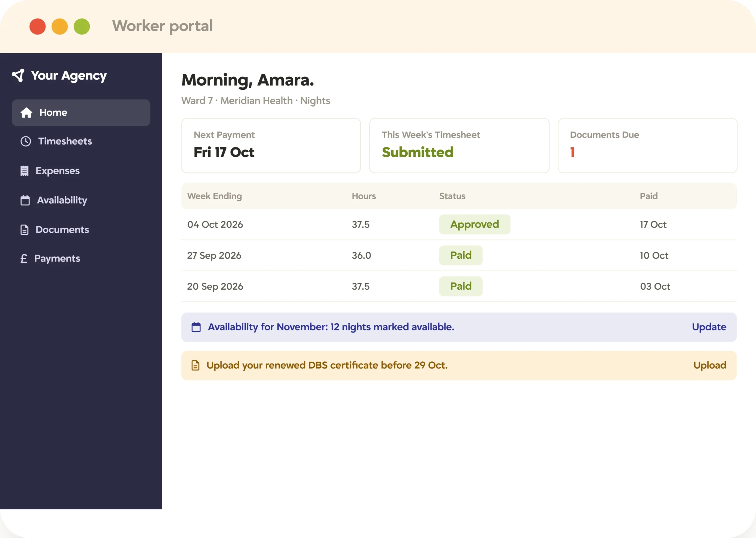Click the Hours column header
Viewport: 756px width, 538px height.
point(364,196)
